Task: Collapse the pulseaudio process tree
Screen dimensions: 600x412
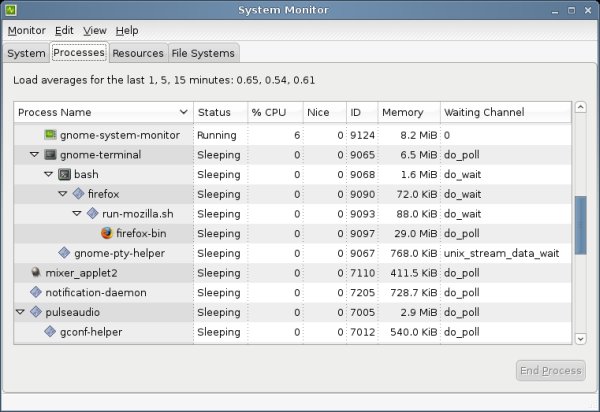Action: point(20,312)
